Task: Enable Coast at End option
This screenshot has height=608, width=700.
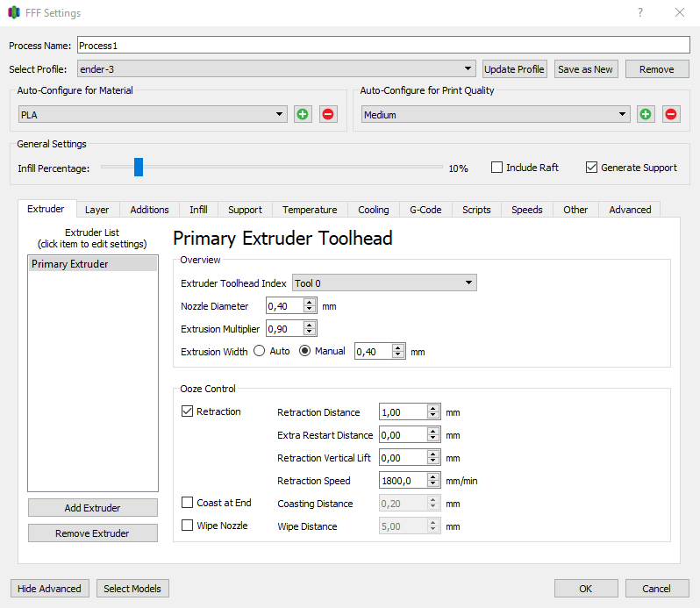Action: pos(187,503)
